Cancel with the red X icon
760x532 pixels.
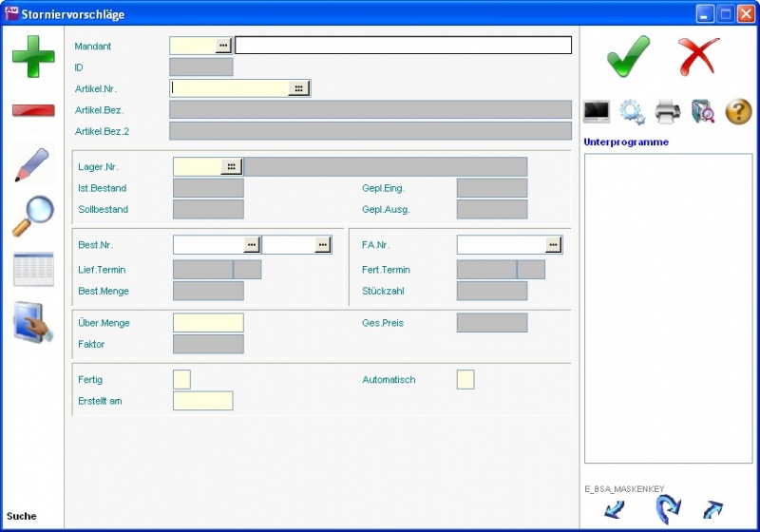699,57
